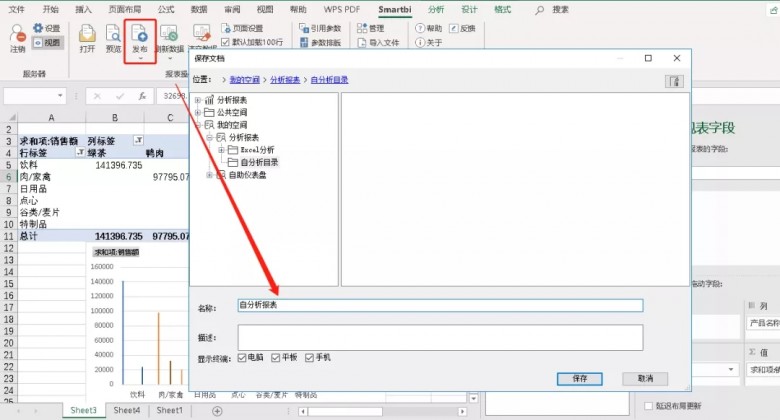Toggle the 视图 view button
The image size is (780, 420).
coord(47,43)
